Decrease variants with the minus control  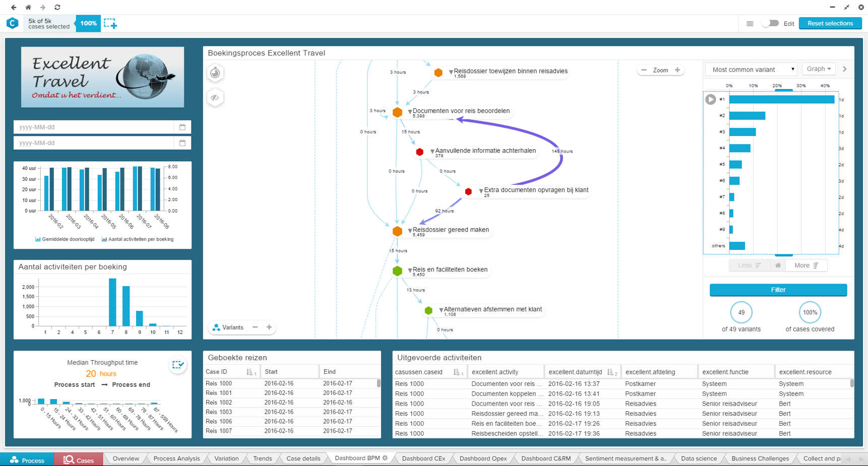(255, 327)
